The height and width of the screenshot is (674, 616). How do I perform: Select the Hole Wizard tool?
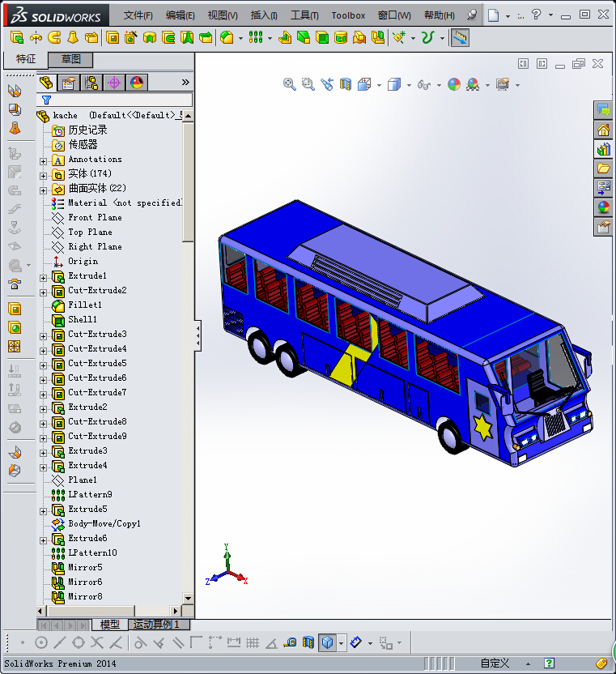coord(130,38)
